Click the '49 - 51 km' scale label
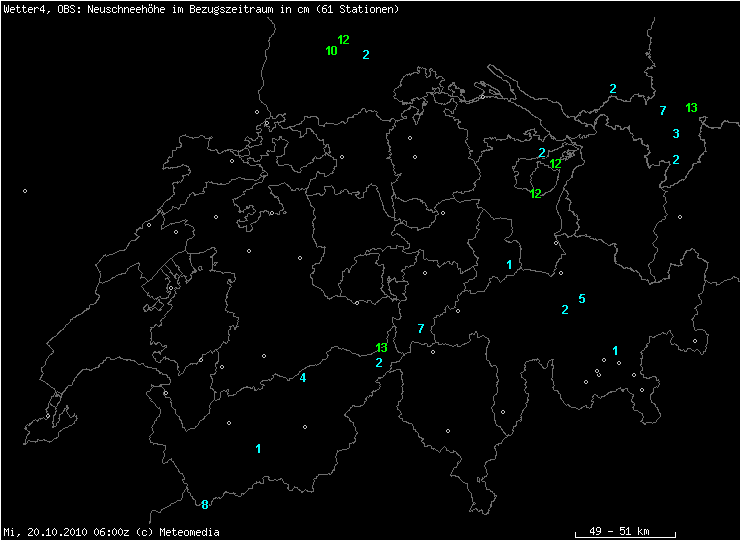The image size is (740, 540). point(620,530)
